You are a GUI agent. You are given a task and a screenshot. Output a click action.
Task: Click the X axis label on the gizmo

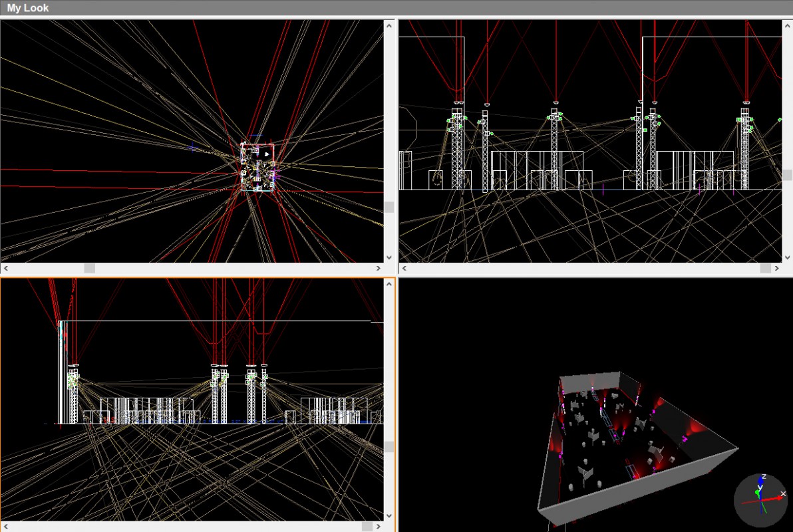pyautogui.click(x=783, y=493)
